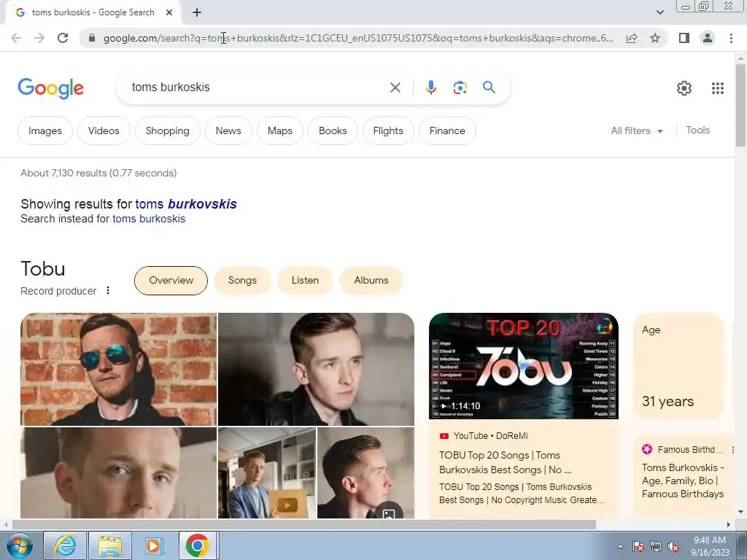Filter results by Shopping
This screenshot has width=747, height=560.
point(167,131)
